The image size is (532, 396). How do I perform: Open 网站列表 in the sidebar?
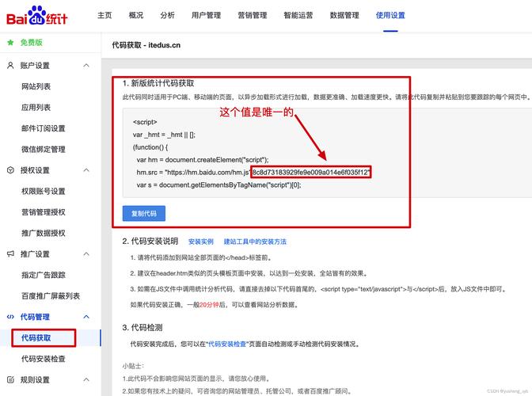coord(36,86)
